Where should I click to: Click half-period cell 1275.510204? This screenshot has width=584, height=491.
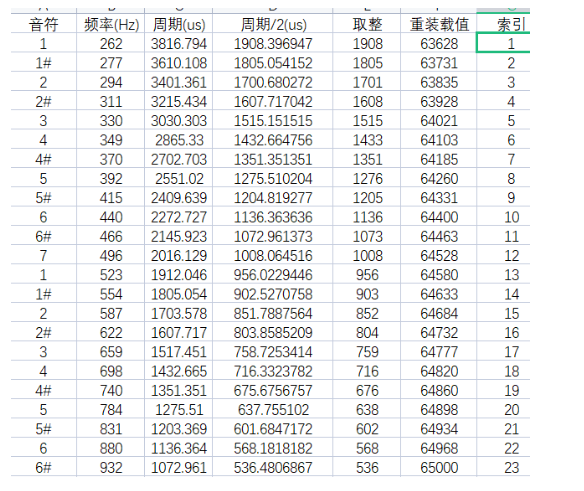(x=273, y=178)
